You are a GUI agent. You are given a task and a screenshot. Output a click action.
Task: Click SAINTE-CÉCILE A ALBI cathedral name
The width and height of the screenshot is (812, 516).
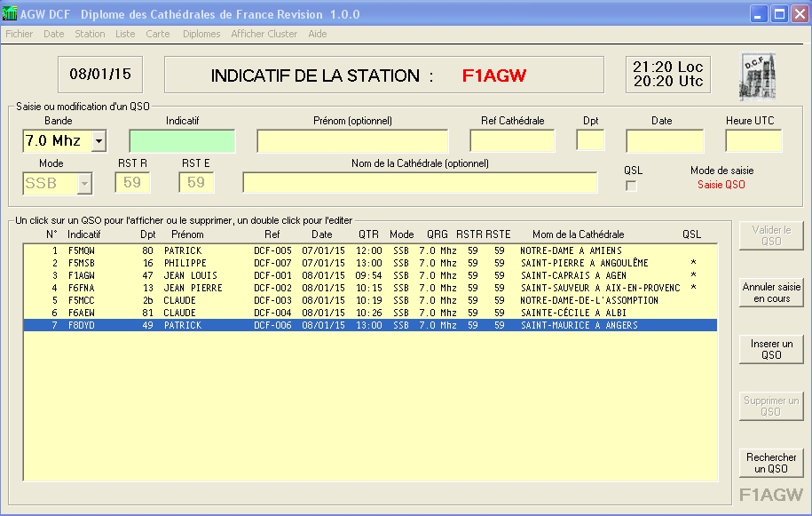tap(573, 313)
